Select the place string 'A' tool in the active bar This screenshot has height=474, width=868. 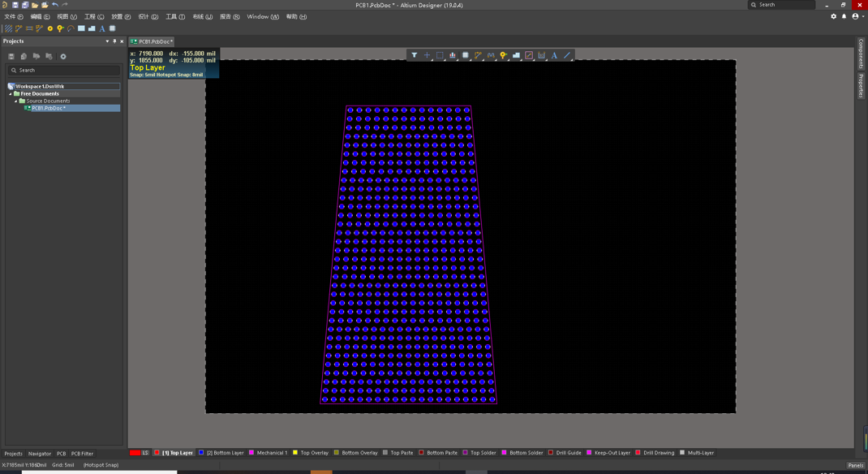coord(554,56)
